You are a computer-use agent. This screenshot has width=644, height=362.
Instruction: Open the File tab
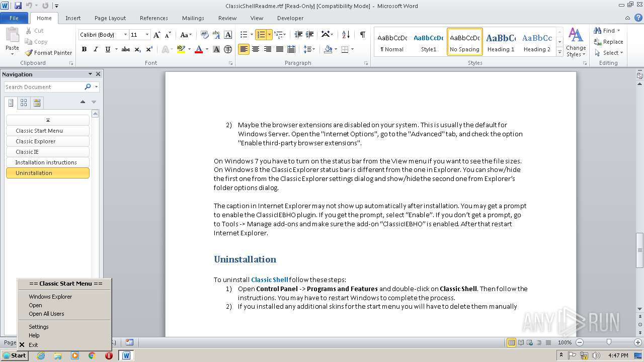[14, 18]
